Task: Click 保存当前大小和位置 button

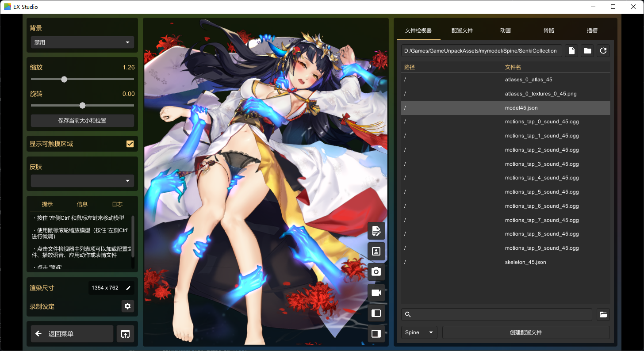Action: tap(82, 121)
